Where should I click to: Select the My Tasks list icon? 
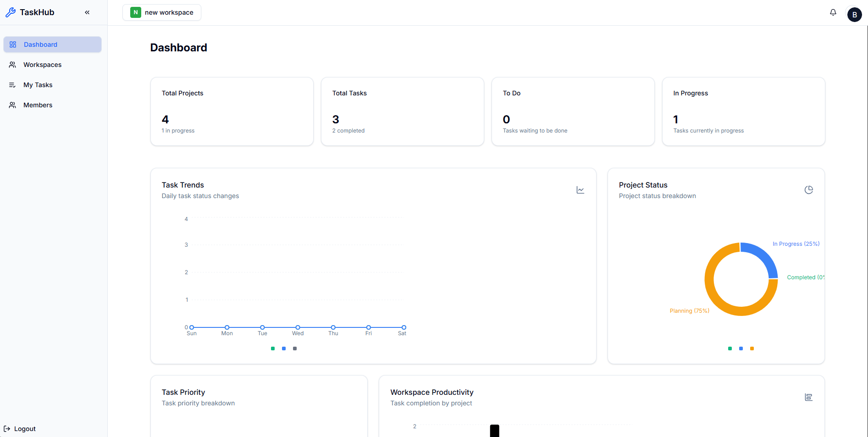pos(13,84)
